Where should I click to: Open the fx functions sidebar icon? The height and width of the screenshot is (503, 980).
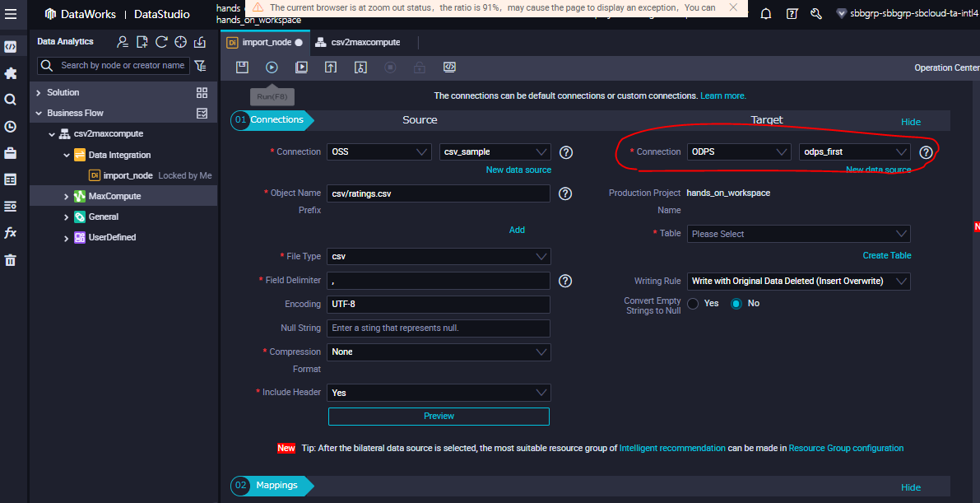click(10, 233)
